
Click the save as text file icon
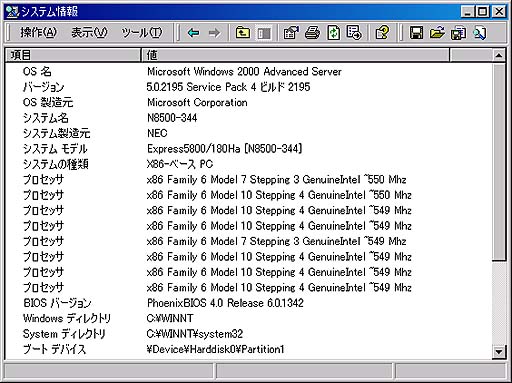point(458,33)
